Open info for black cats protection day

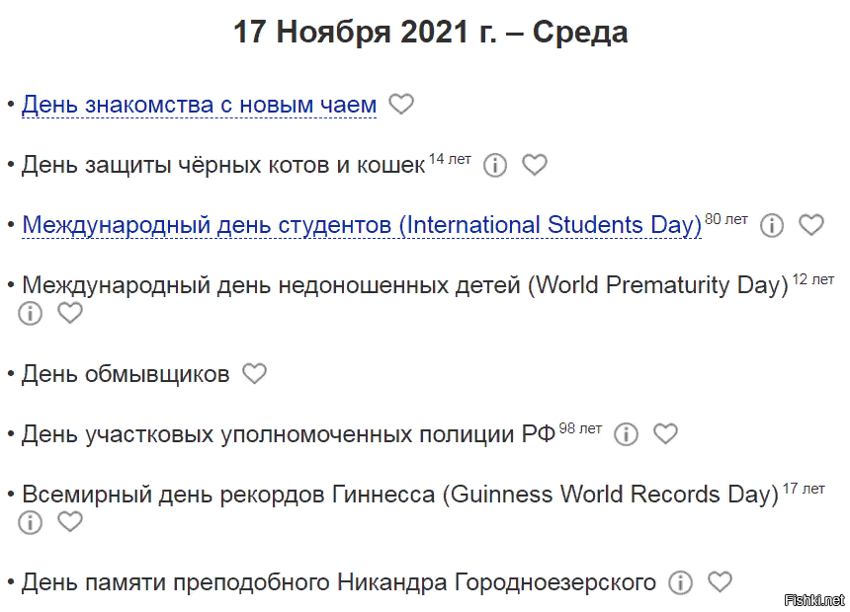(x=495, y=165)
